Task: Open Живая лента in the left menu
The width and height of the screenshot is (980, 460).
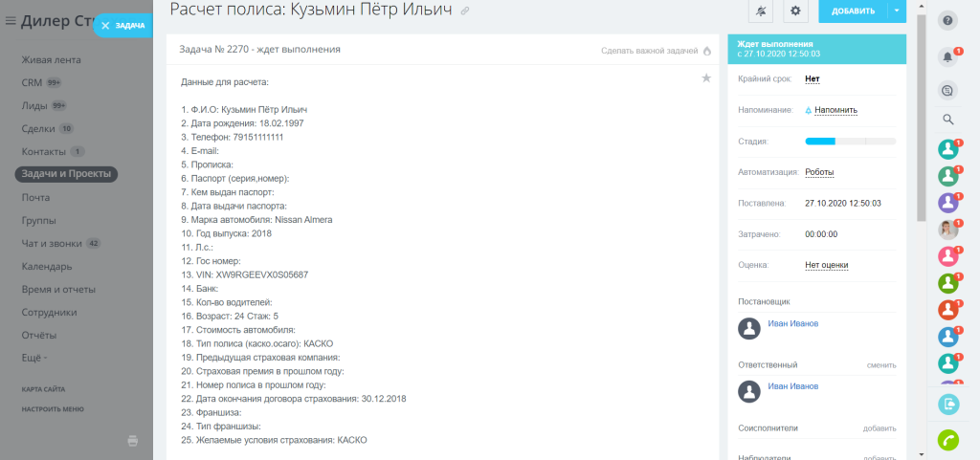Action: tap(52, 60)
